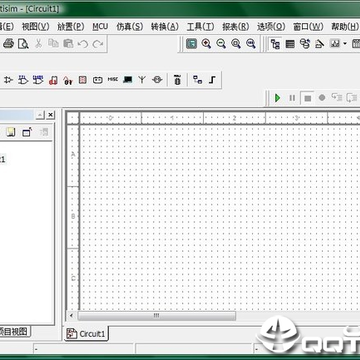Open the 放置(P) menu
The height and width of the screenshot is (360, 360).
71,27
